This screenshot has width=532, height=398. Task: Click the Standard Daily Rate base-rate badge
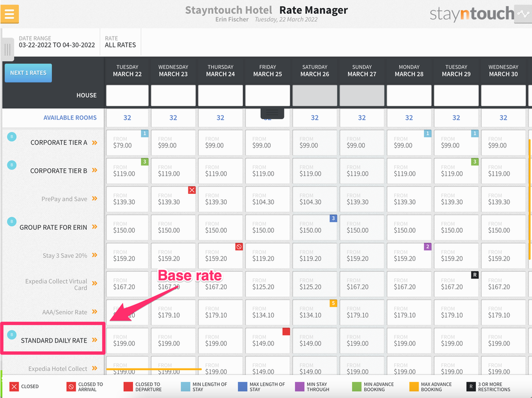[12, 335]
